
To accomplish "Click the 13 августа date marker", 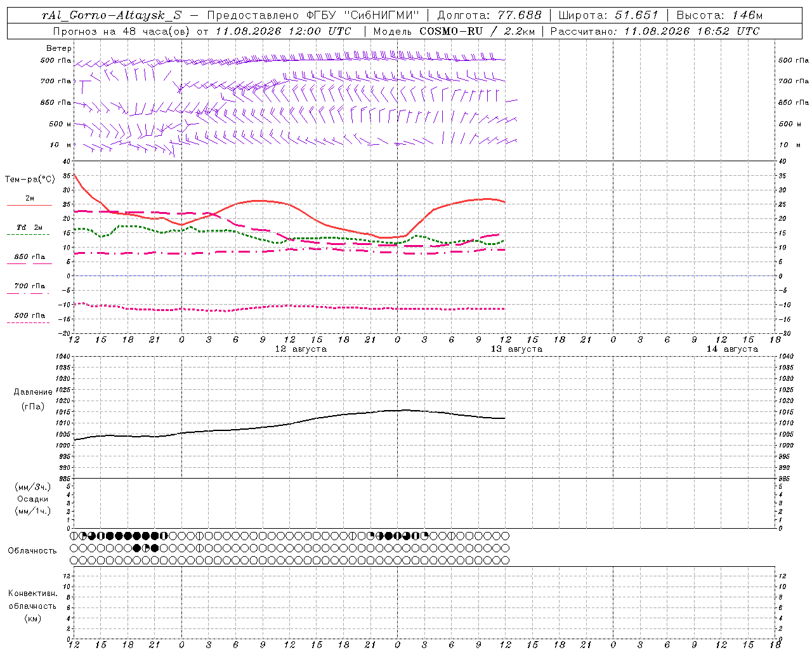I will pyautogui.click(x=516, y=349).
